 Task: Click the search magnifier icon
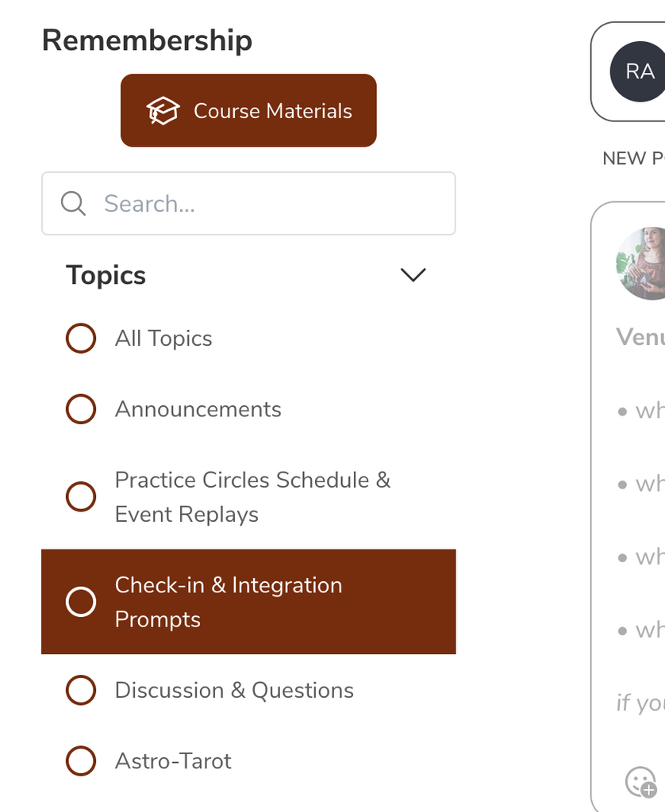click(73, 204)
